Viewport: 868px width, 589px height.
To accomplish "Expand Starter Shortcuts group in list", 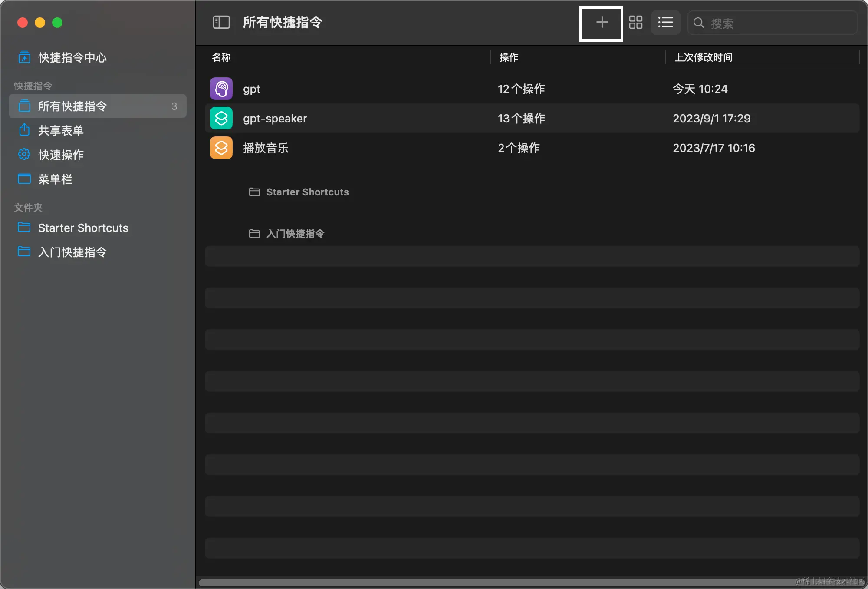I will [307, 192].
